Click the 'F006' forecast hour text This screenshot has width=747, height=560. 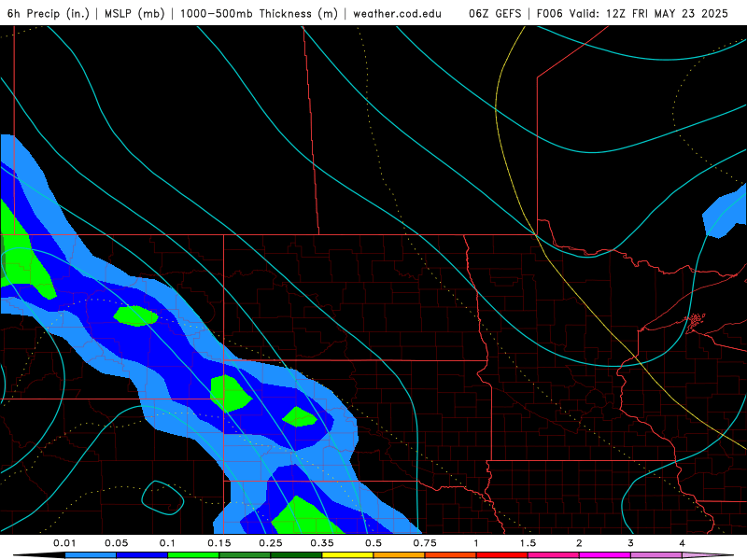click(551, 13)
